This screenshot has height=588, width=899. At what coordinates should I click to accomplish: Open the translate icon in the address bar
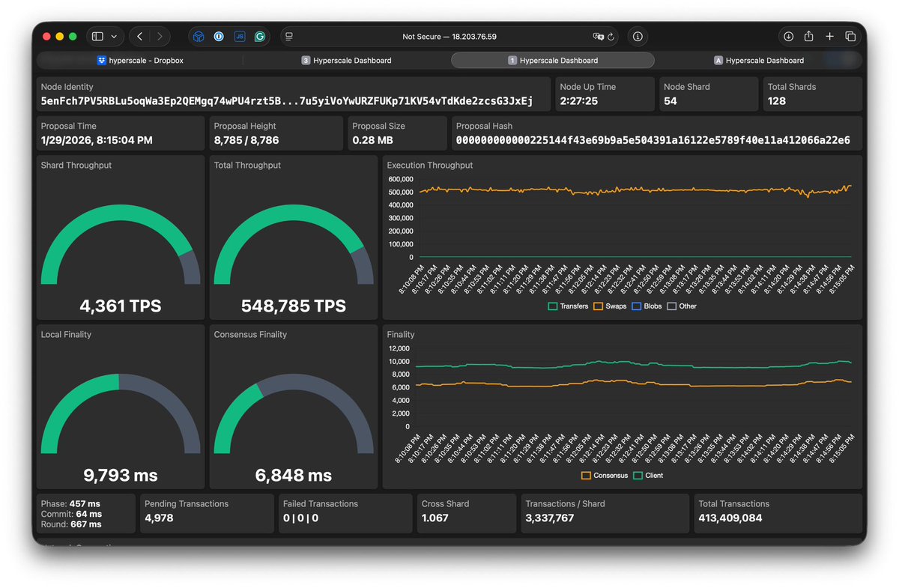(x=598, y=36)
